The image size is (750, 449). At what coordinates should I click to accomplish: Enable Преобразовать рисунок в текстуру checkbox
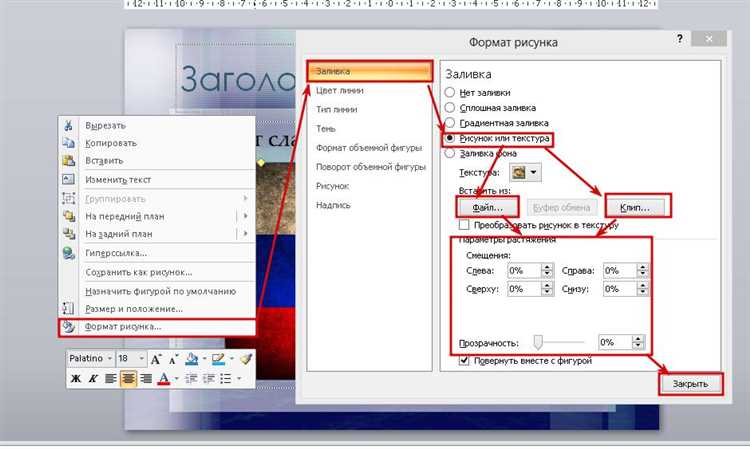pos(463,224)
